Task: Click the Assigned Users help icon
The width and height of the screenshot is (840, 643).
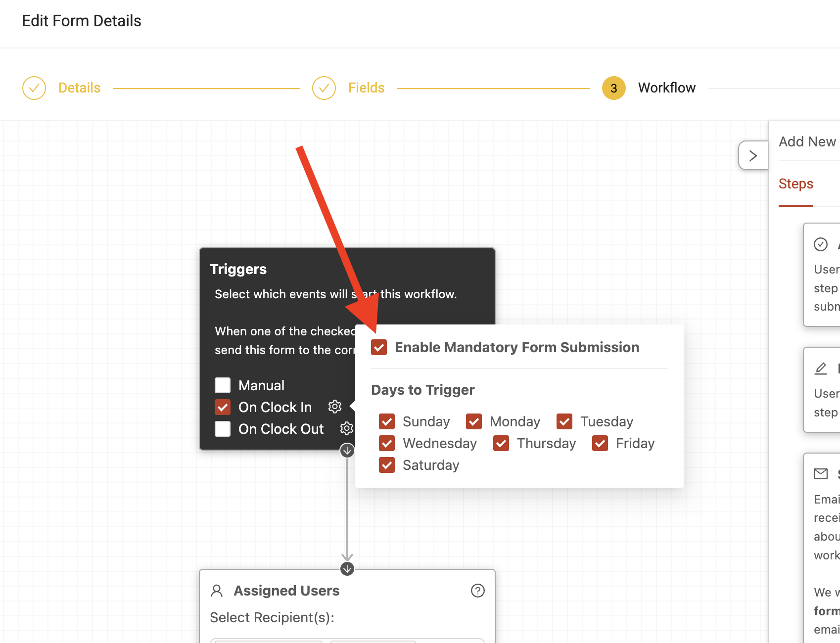Action: coord(478,591)
